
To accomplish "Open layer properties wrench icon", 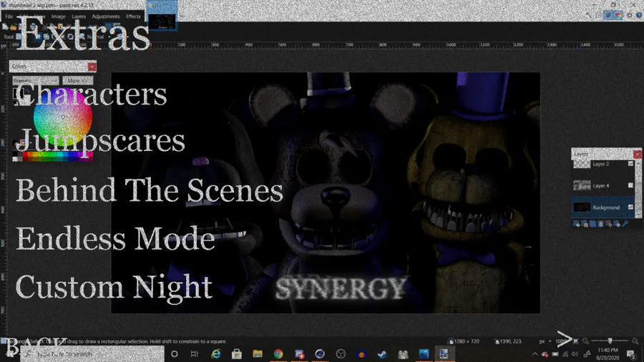I will (625, 224).
